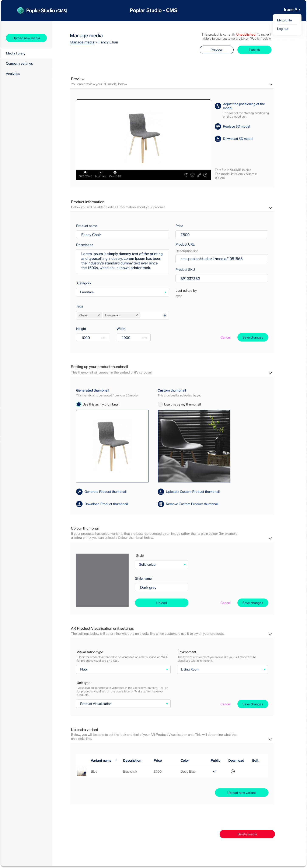Save changes in Product information
The width and height of the screenshot is (307, 868).
[253, 337]
